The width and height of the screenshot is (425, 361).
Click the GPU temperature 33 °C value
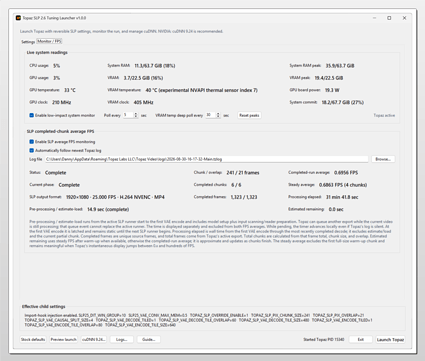click(70, 90)
